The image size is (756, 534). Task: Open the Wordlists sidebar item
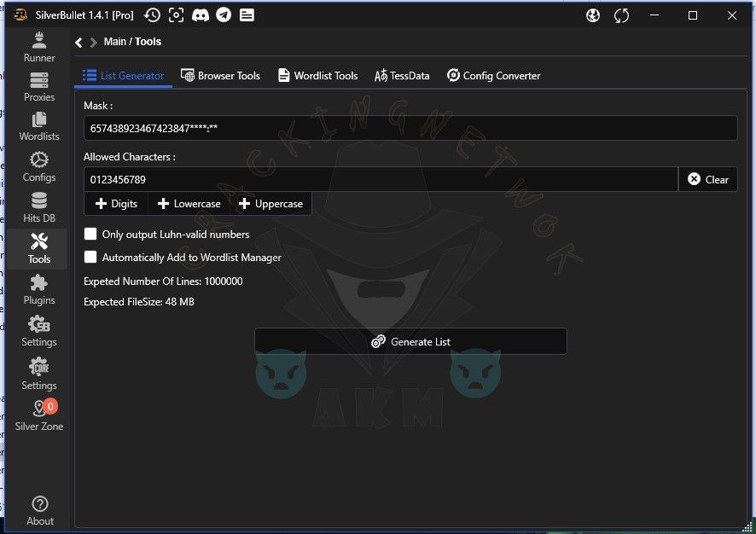tap(39, 125)
